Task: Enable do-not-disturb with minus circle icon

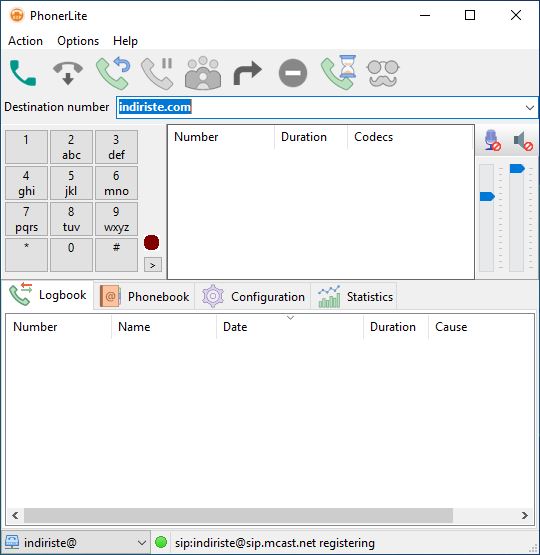Action: 293,73
